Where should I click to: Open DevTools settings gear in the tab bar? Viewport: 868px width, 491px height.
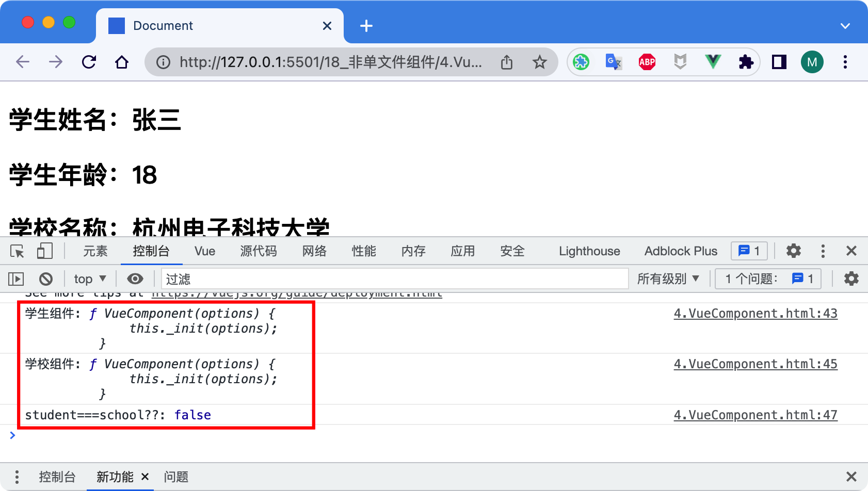tap(794, 251)
